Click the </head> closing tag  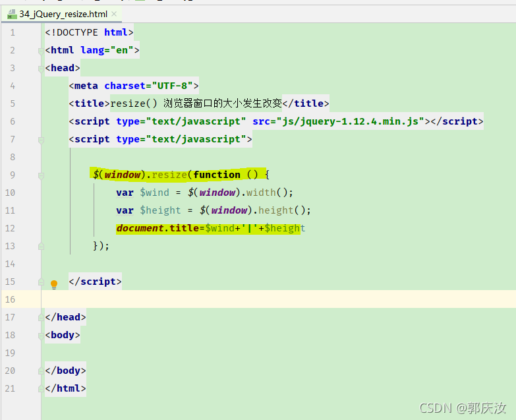(65, 317)
